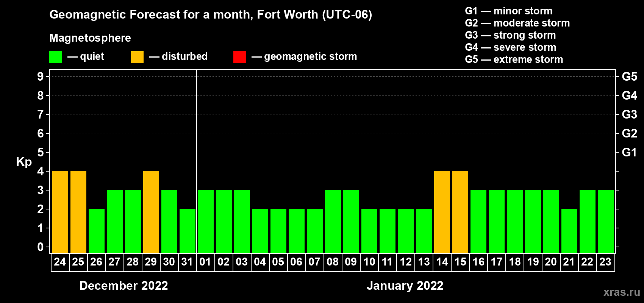This screenshot has height=303, width=644.
Task: Click the Kp axis title
Action: [x=24, y=162]
